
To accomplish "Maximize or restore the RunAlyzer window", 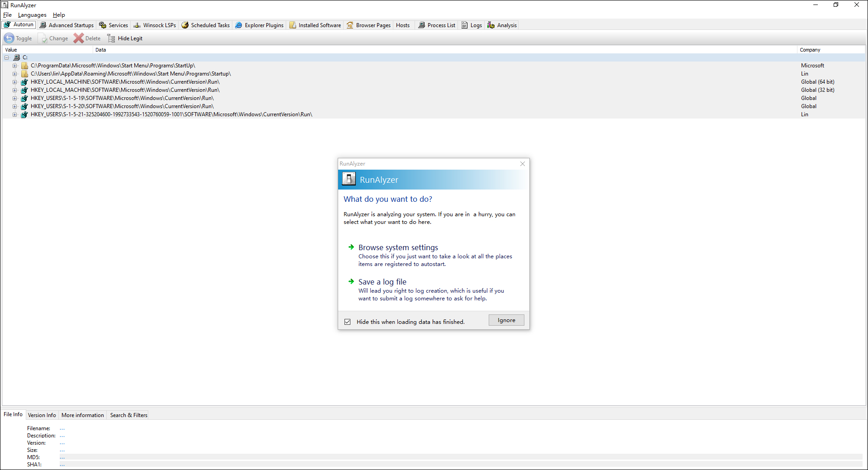I will pos(836,5).
